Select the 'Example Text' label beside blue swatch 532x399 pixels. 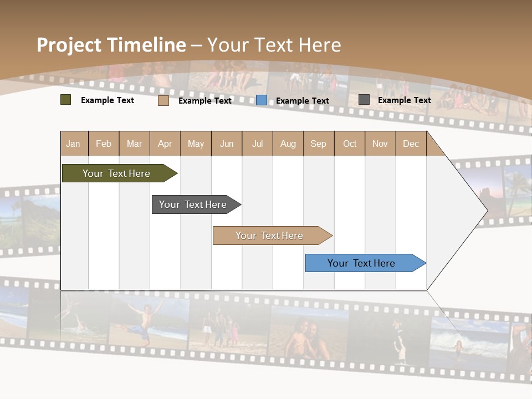click(x=303, y=101)
